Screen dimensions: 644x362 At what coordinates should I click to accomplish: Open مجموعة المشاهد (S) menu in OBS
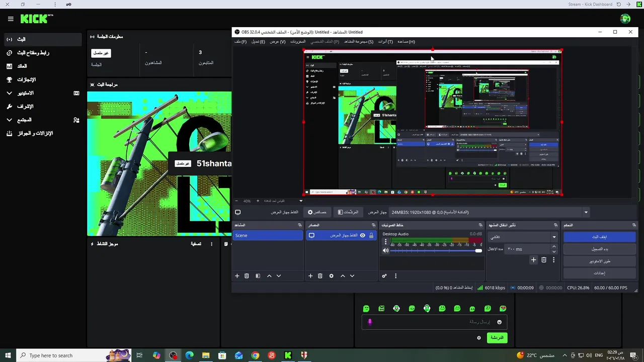359,42
